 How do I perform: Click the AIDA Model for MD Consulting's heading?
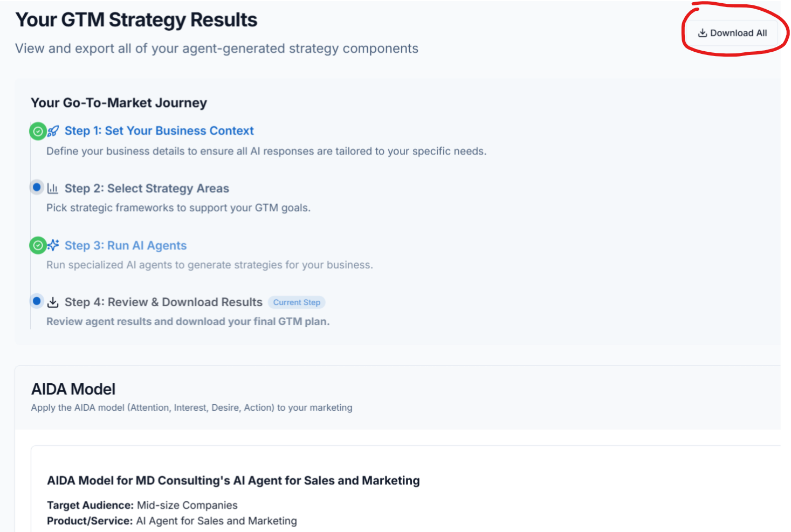pos(233,480)
